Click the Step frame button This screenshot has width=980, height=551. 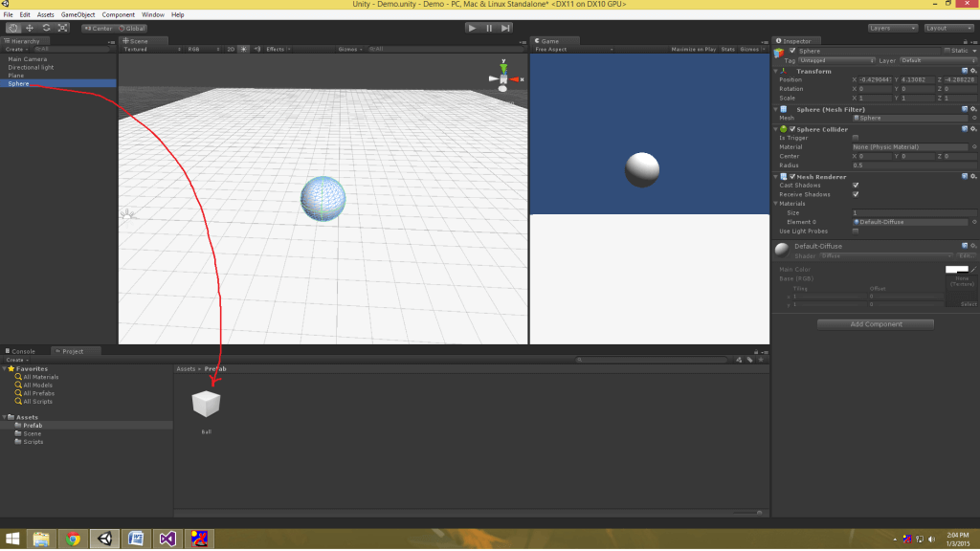[506, 28]
